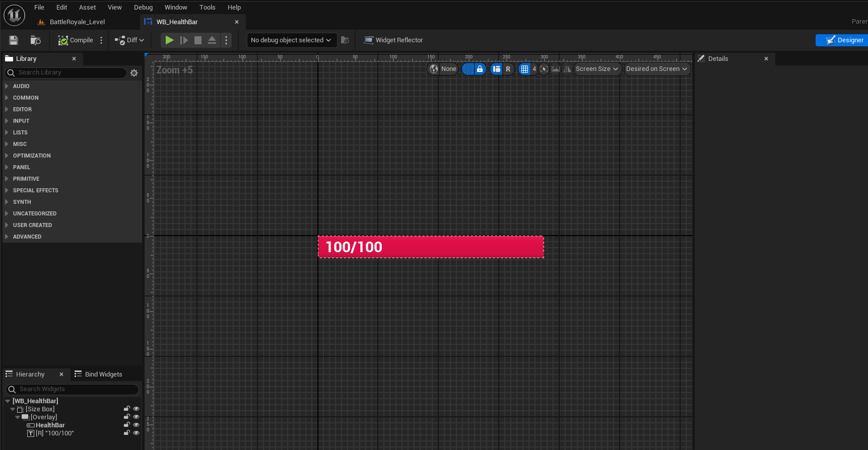Toggle Size Box visibility eye
868x450 pixels.
point(136,409)
